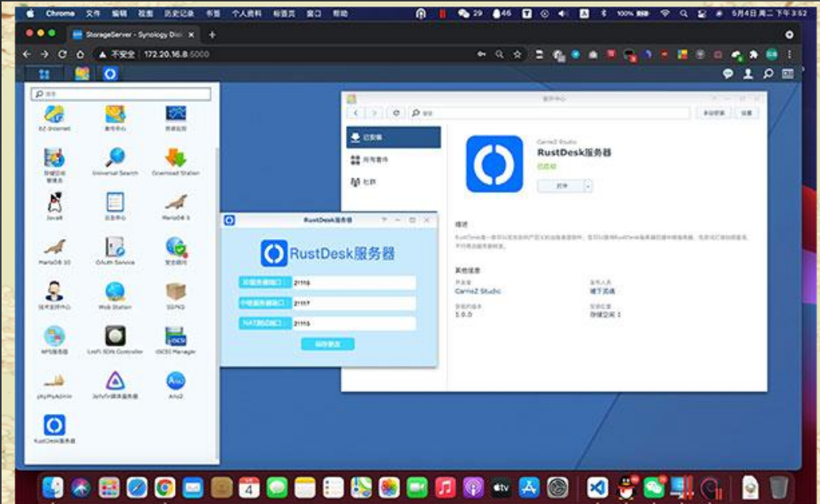Open the OAuth Service app
820x504 pixels.
115,247
